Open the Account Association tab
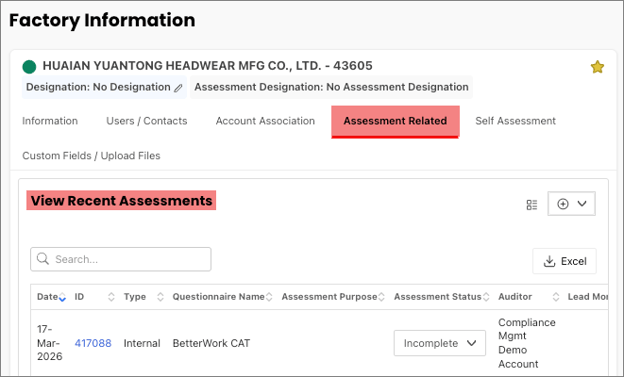The width and height of the screenshot is (624, 377). 265,121
